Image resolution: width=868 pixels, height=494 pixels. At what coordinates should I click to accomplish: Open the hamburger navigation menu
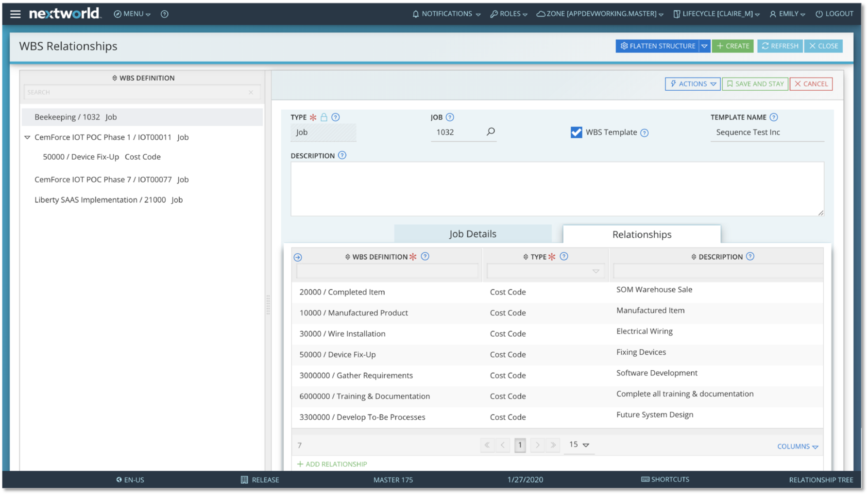16,14
